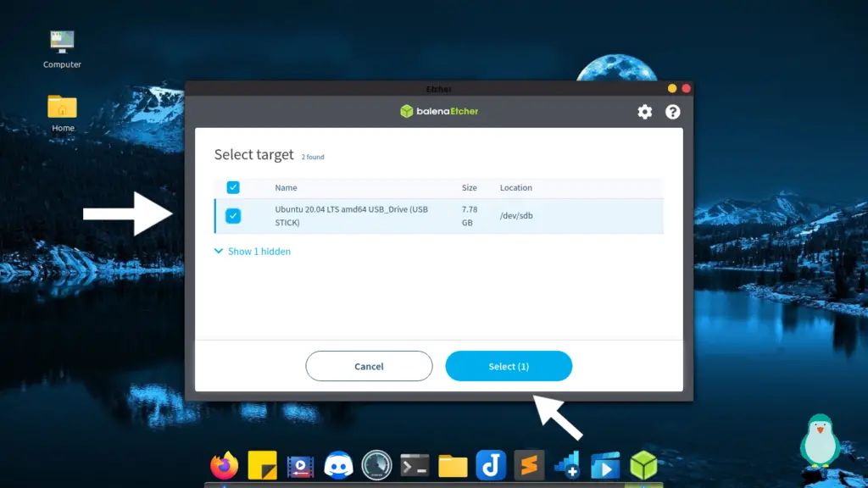Viewport: 868px width, 488px height.
Task: Open the Home folder desktop icon
Action: (63, 113)
